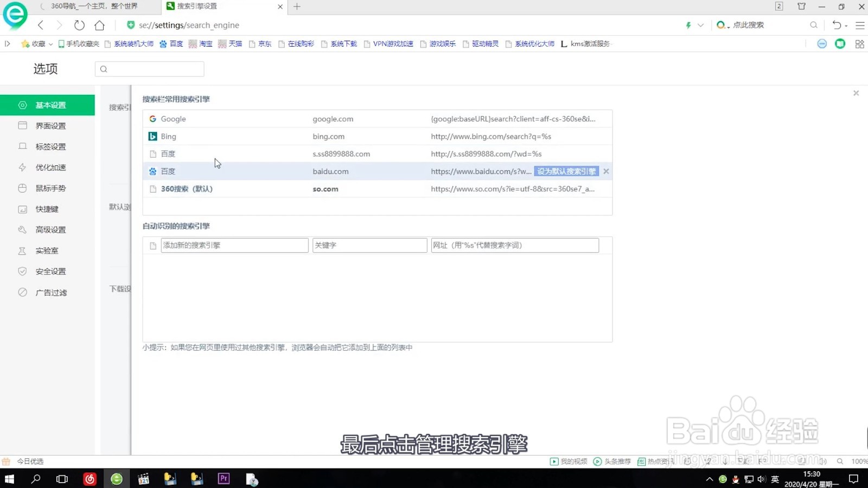Open the Windows Start menu
This screenshot has height=488, width=868.
(x=9, y=479)
